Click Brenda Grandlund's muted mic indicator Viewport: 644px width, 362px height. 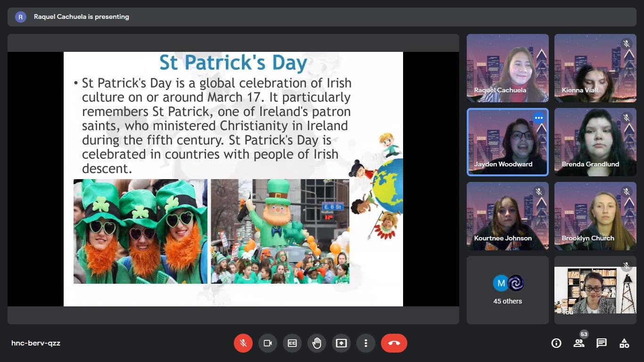pos(627,118)
